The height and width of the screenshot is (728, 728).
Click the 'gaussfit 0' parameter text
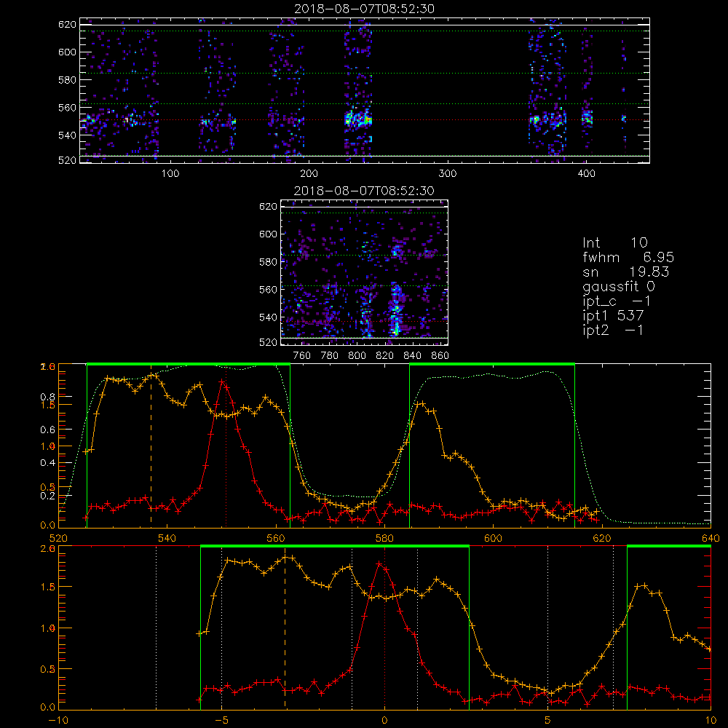pyautogui.click(x=619, y=286)
